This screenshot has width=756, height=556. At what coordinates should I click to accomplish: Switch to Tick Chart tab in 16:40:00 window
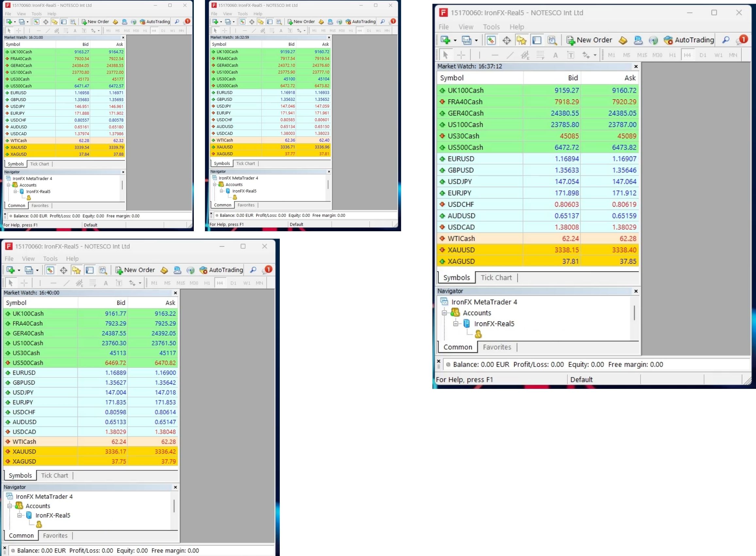(x=55, y=475)
